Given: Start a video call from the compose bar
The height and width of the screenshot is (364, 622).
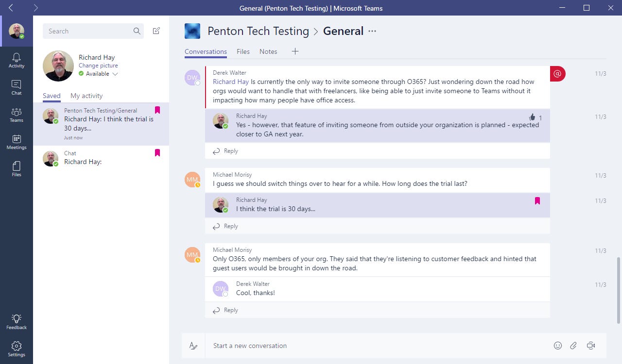Looking at the screenshot, I should coord(590,346).
